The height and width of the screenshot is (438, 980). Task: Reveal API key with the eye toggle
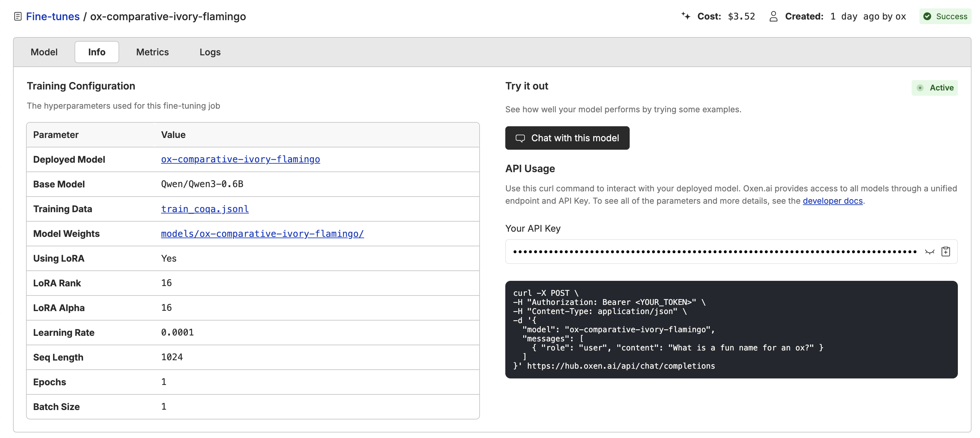pos(930,252)
